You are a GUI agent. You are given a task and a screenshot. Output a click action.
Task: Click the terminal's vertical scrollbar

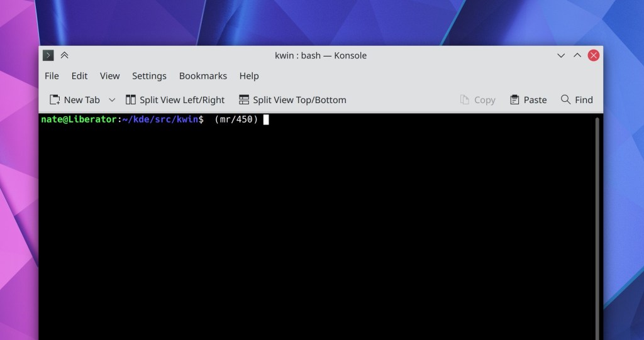597,226
